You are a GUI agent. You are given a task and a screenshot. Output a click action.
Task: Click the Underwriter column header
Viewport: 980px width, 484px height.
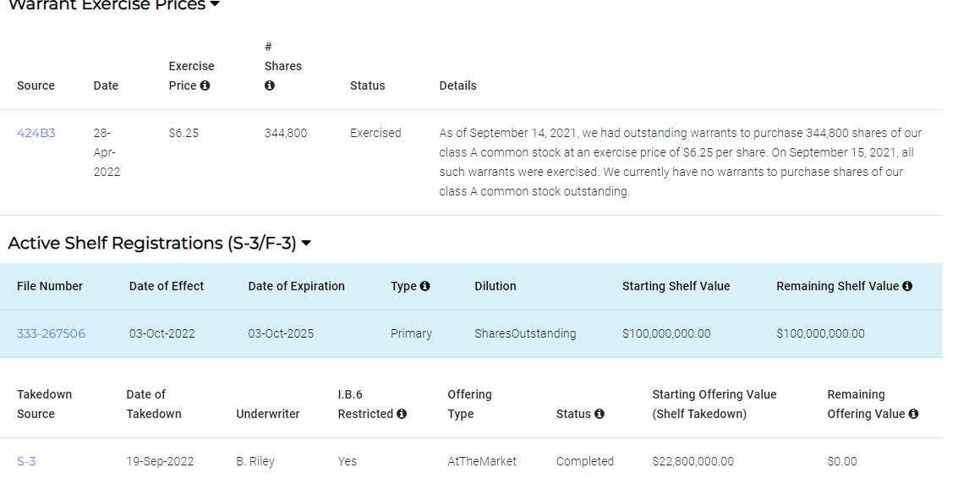(x=267, y=414)
